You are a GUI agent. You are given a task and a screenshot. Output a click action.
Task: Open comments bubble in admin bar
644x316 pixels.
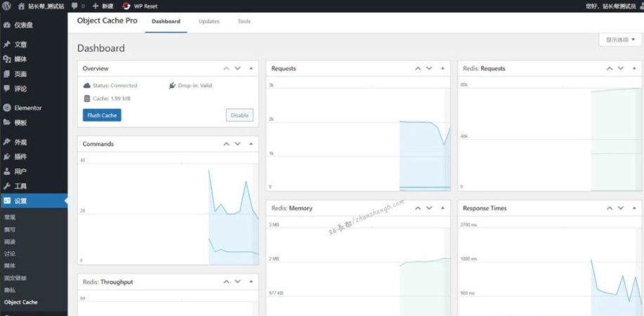(x=74, y=6)
